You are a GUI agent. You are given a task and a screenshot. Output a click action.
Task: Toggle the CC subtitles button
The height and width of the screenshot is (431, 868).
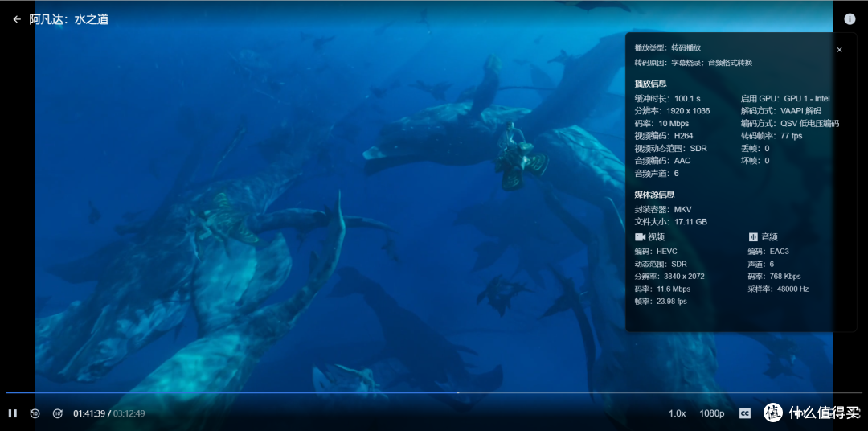click(x=745, y=413)
